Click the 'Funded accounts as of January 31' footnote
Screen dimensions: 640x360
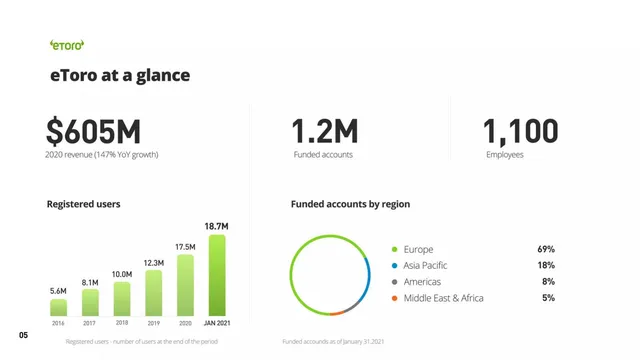coord(333,342)
